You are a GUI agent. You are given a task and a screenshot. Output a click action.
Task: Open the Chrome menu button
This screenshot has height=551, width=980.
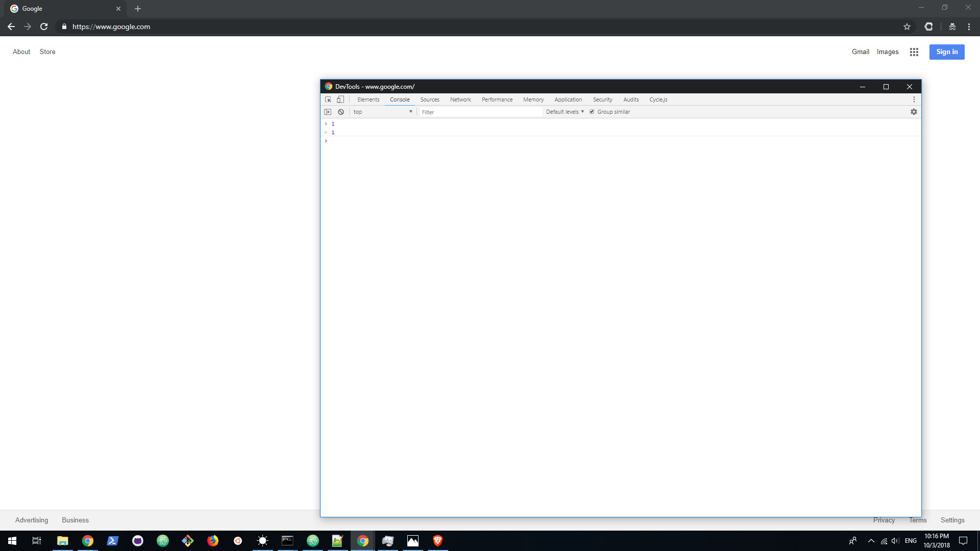[969, 27]
